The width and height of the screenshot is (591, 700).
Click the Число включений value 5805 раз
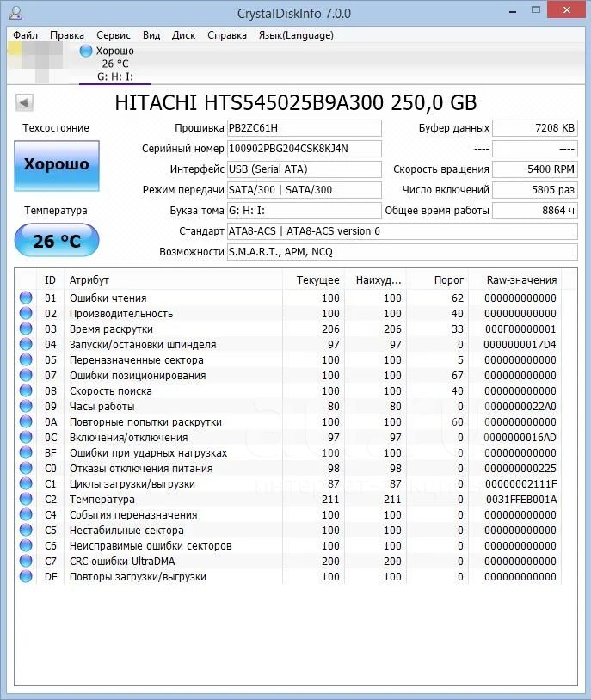[x=535, y=190]
